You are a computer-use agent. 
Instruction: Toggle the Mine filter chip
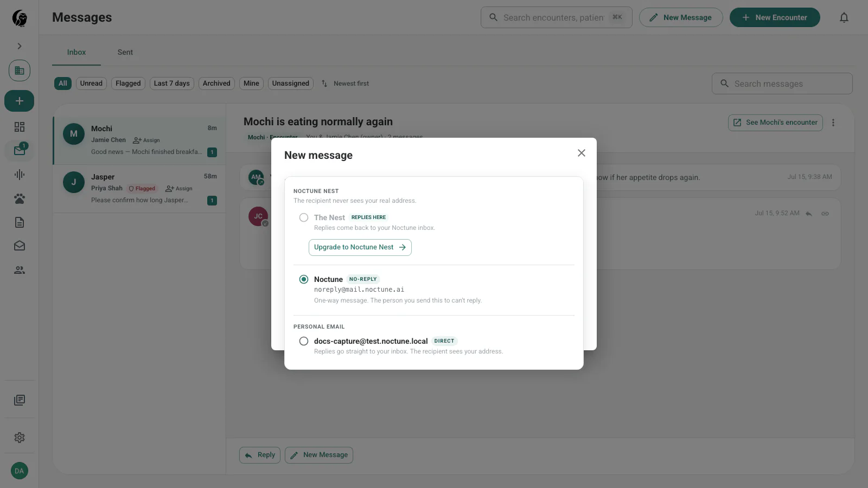point(251,84)
